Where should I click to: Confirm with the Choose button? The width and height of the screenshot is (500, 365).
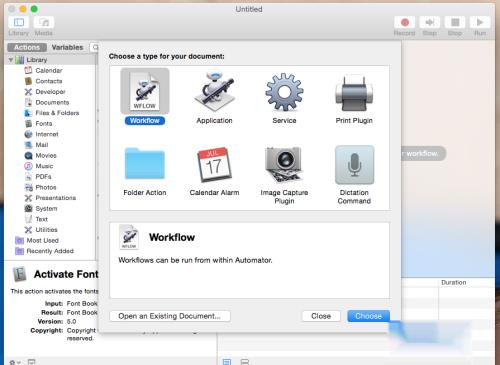coord(368,316)
